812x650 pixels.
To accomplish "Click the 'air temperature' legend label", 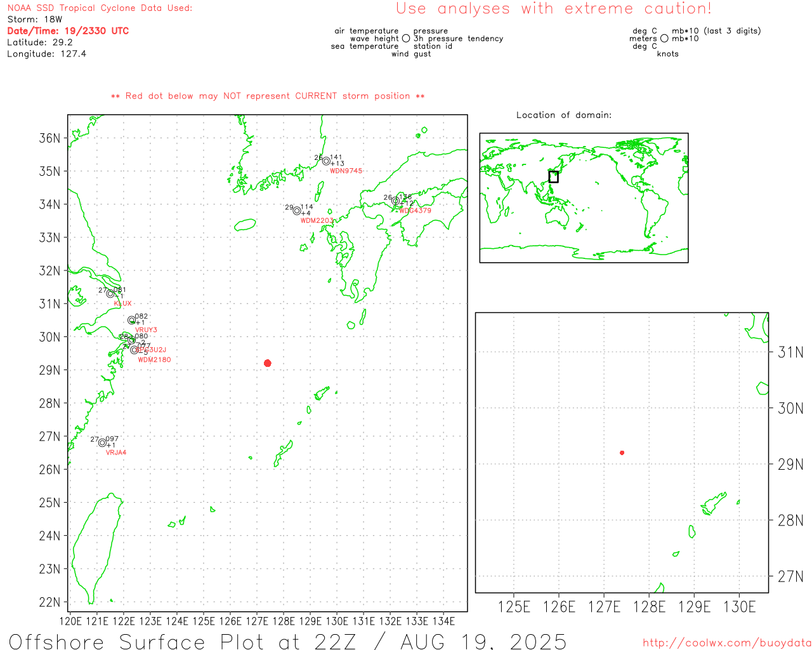I will 367,31.
